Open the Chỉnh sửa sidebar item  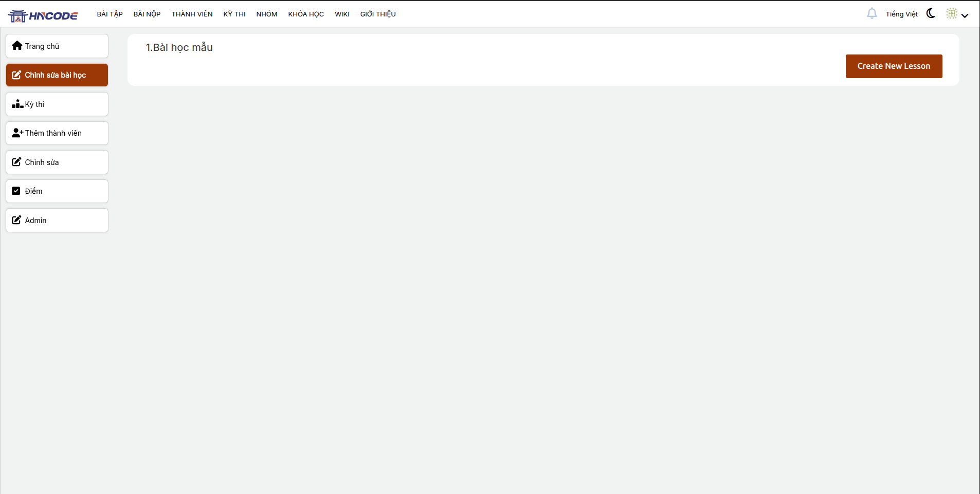click(x=57, y=162)
